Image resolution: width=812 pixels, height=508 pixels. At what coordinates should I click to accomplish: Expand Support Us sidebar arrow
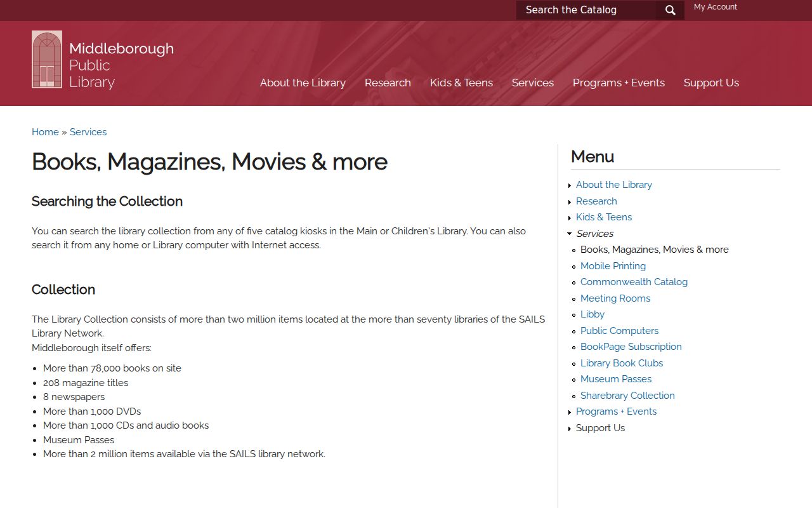570,429
